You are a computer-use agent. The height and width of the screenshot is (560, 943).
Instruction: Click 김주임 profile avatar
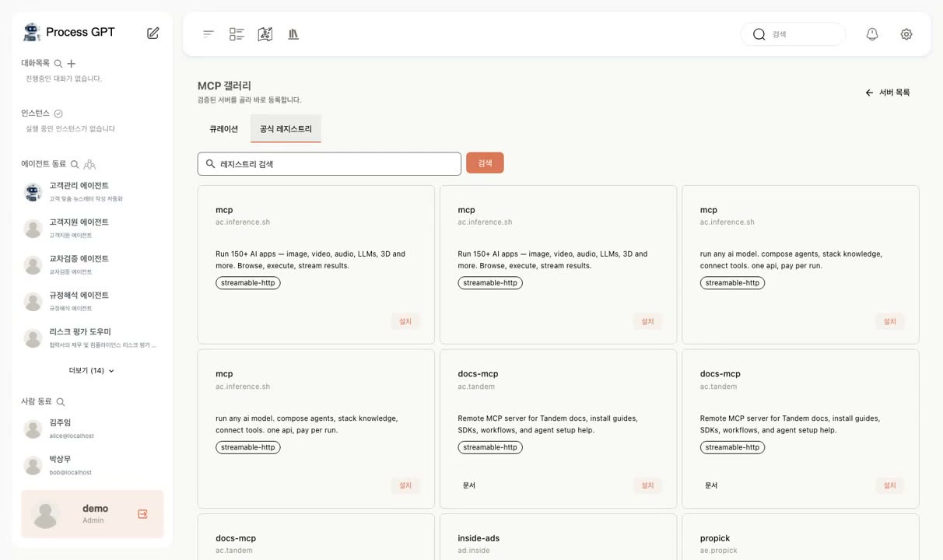coord(33,429)
